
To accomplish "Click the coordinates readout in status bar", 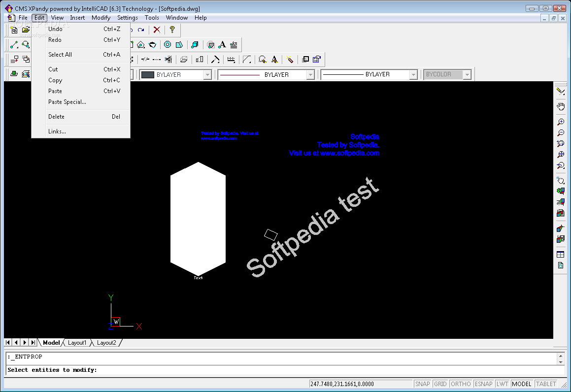I will pos(361,384).
